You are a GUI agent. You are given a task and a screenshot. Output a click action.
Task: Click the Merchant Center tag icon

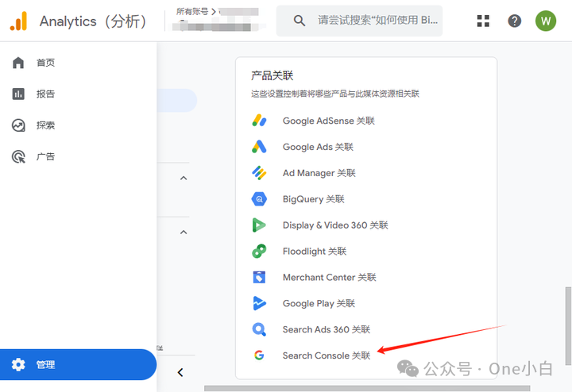259,277
